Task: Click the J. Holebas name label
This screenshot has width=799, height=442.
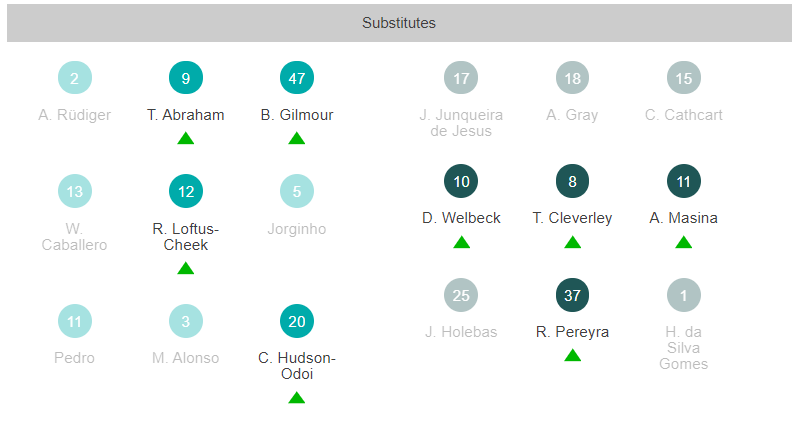Action: coord(461,332)
